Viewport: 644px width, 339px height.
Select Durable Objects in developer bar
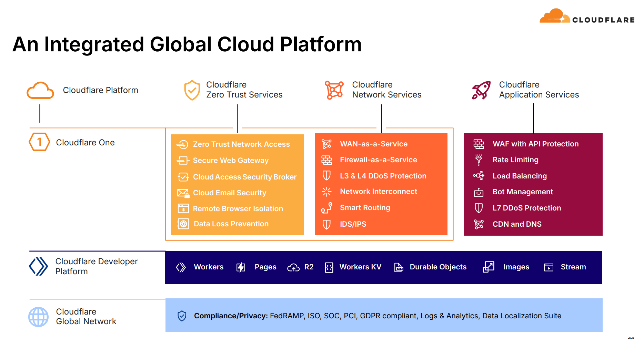click(437, 267)
